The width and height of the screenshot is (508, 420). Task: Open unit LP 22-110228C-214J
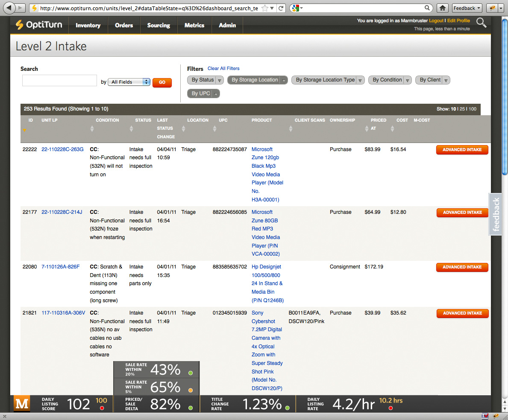coord(62,212)
